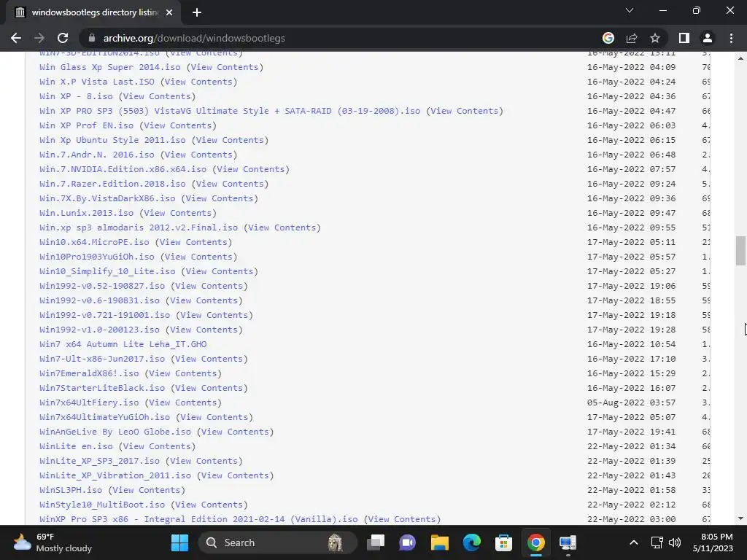View Contents of Win7x64UltimateYuGiOh.iso
The image size is (747, 560).
click(214, 417)
